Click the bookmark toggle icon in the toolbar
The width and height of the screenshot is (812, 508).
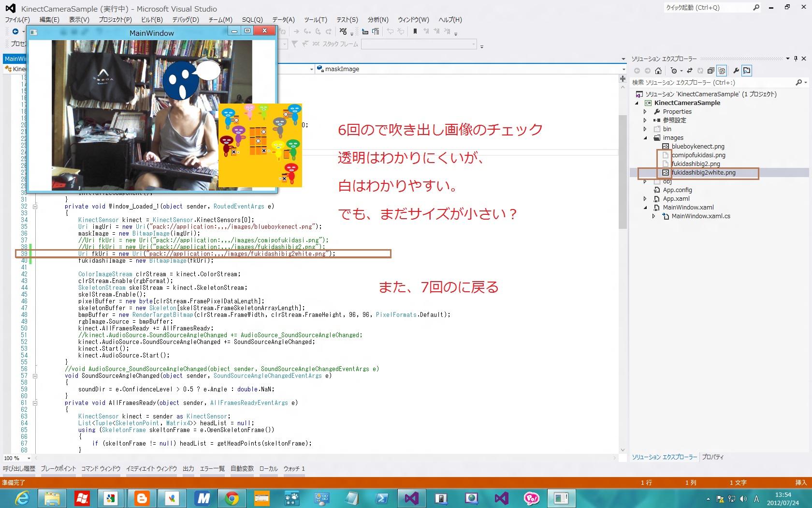[x=415, y=31]
